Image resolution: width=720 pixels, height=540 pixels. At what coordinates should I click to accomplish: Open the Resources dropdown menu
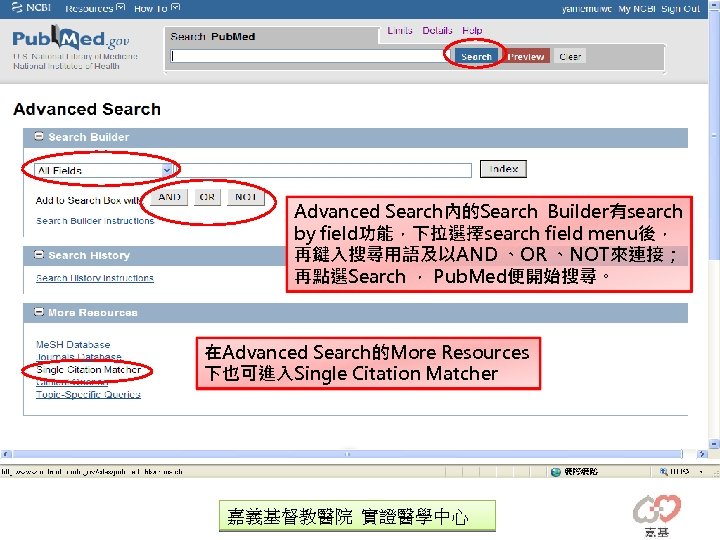tap(95, 8)
